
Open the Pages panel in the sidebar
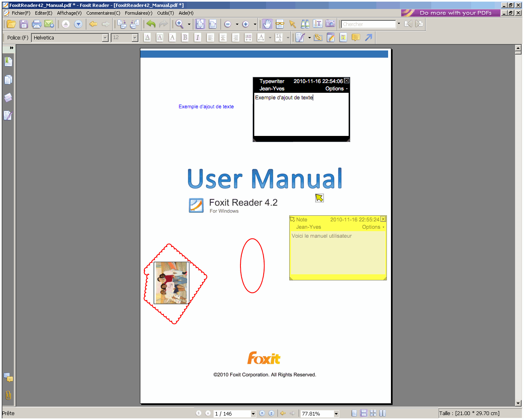[x=8, y=79]
